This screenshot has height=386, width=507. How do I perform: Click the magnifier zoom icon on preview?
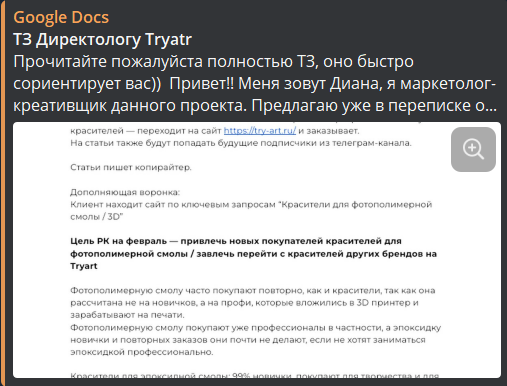[473, 149]
